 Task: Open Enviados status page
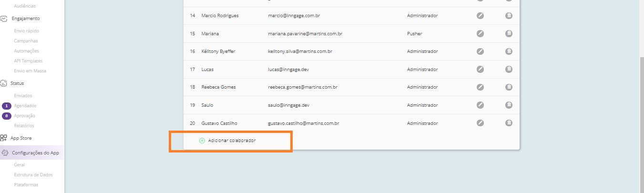coord(23,96)
